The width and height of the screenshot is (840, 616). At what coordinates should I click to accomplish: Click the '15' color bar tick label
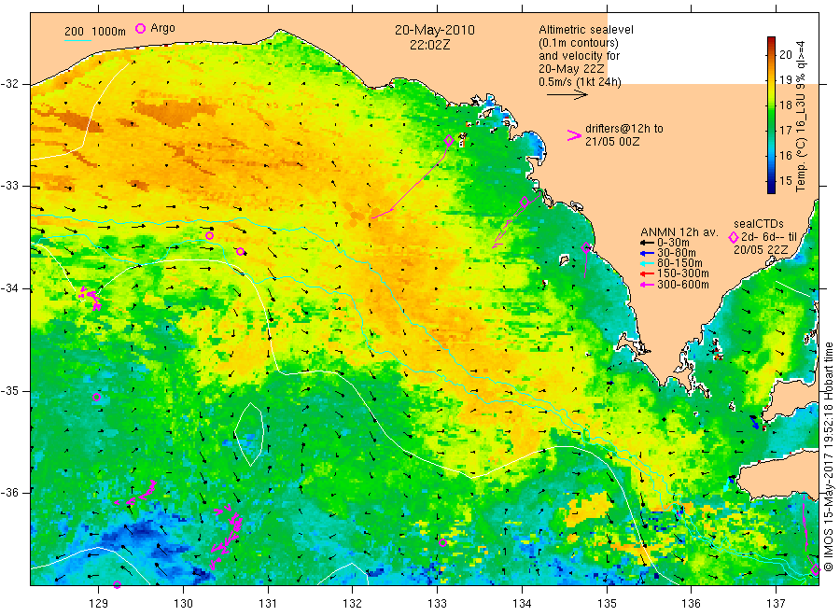pos(785,180)
